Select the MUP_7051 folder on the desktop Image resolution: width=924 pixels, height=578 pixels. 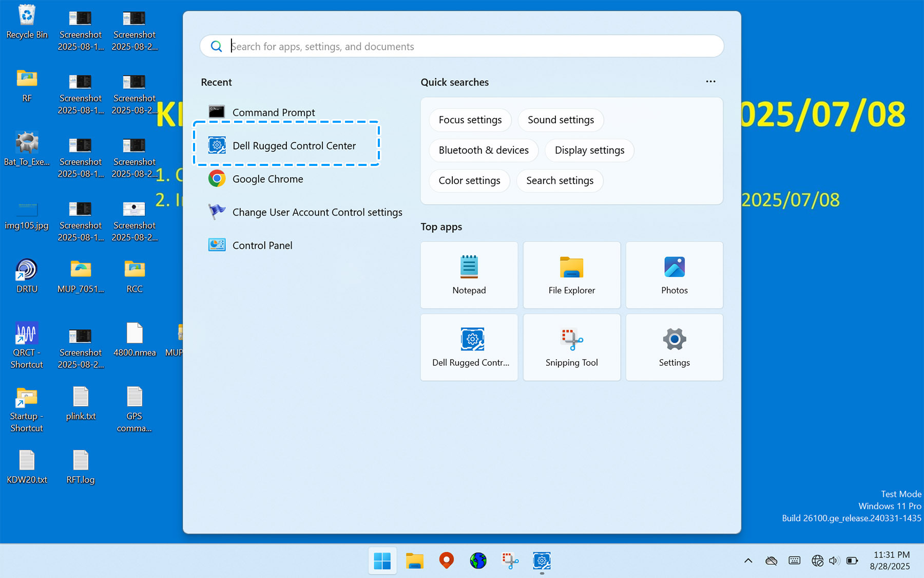(81, 276)
